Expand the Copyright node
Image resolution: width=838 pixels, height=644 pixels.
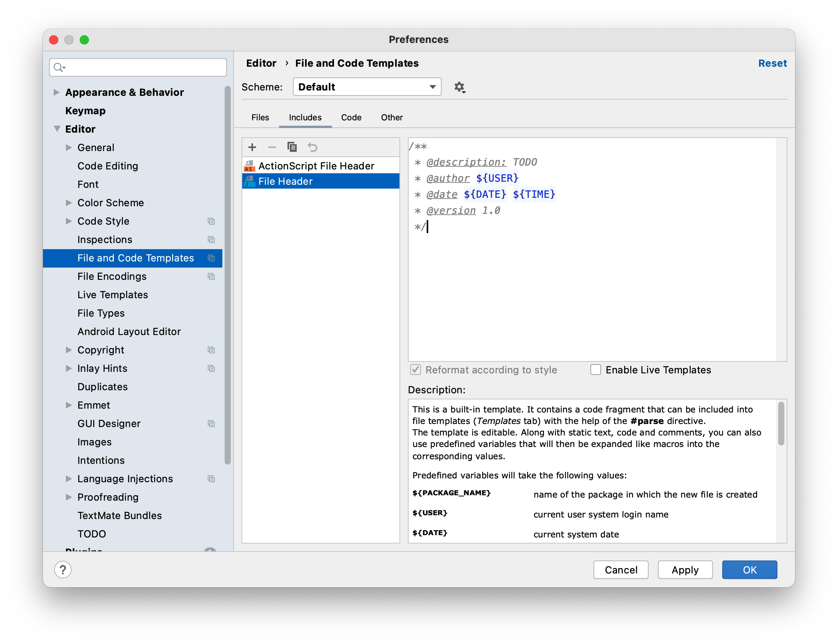coord(69,350)
